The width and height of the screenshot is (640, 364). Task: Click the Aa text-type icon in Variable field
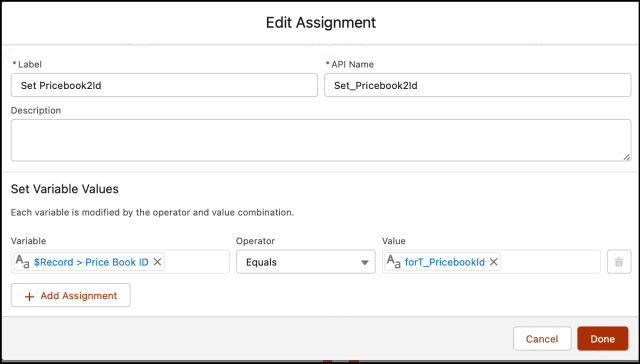pos(22,262)
